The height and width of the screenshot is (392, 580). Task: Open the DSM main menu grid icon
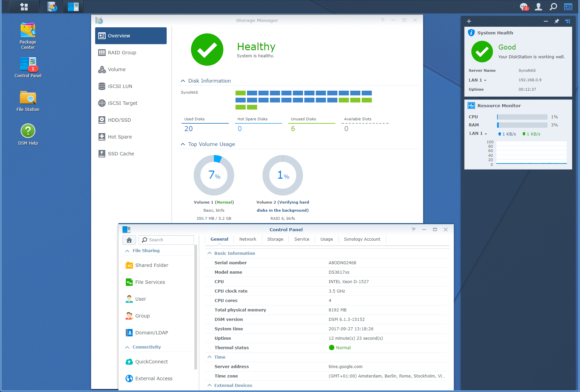24,7
